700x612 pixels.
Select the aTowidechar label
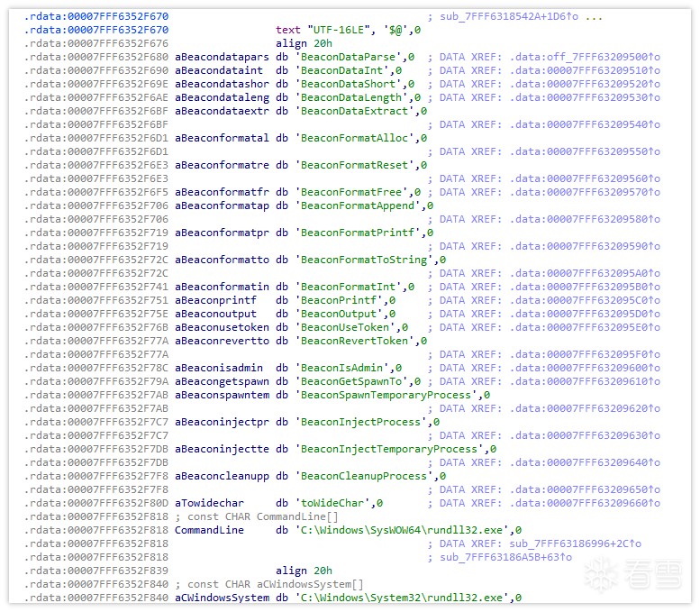(x=209, y=503)
